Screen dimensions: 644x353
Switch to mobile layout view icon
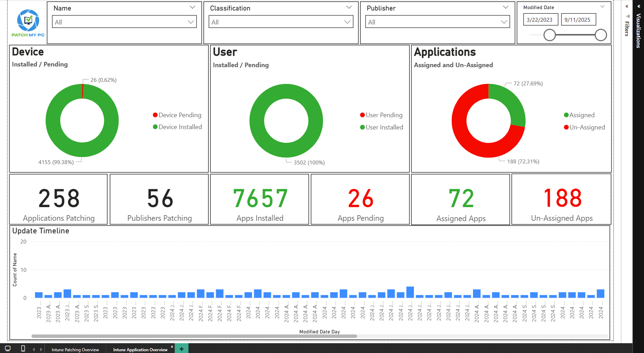23,348
